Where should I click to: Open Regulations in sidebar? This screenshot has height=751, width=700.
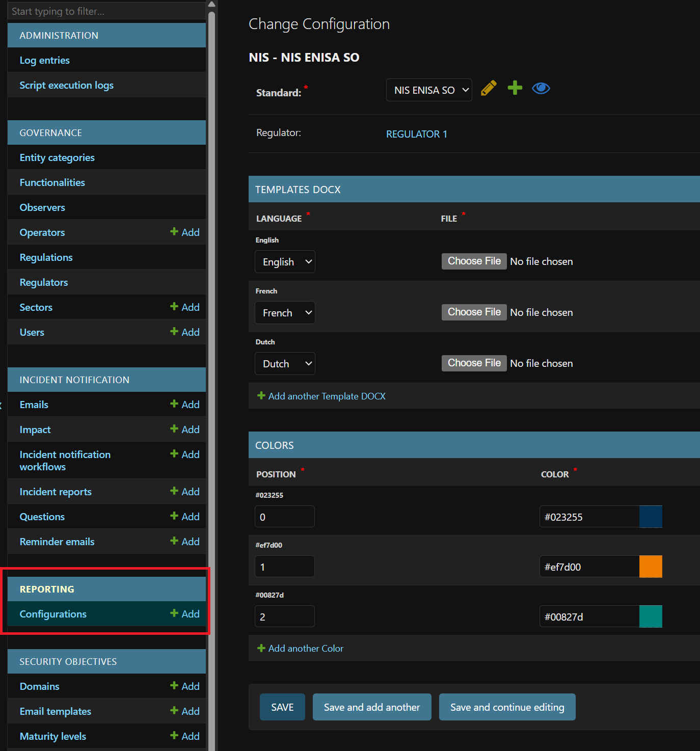(x=46, y=257)
